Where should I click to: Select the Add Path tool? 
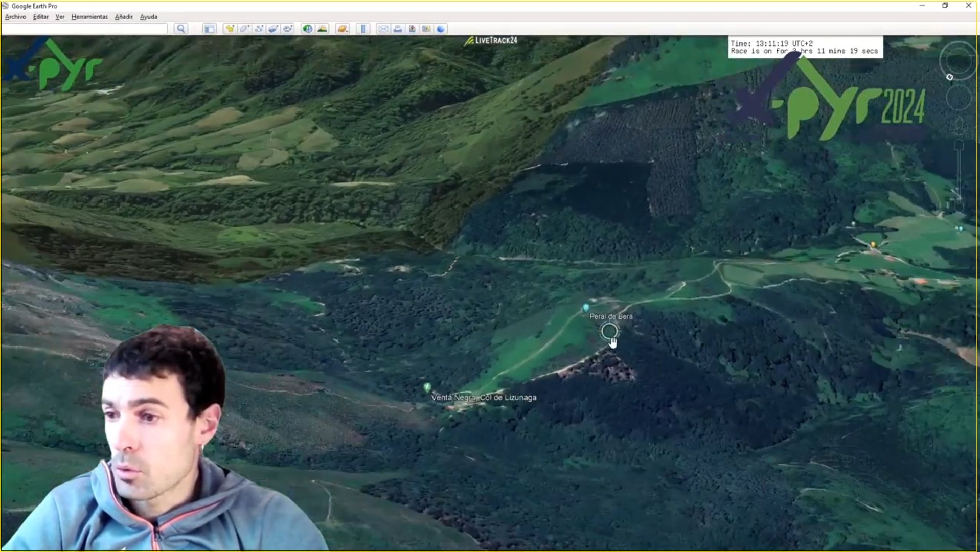tap(259, 29)
